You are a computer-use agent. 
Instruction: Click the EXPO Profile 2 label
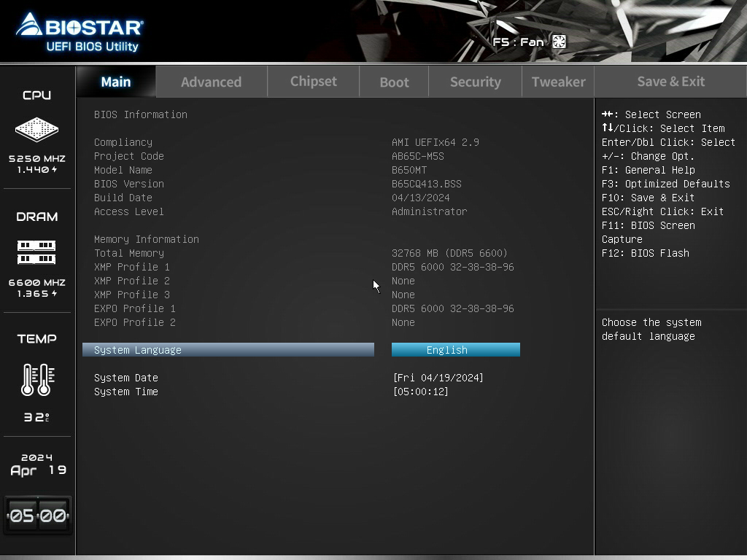click(135, 322)
